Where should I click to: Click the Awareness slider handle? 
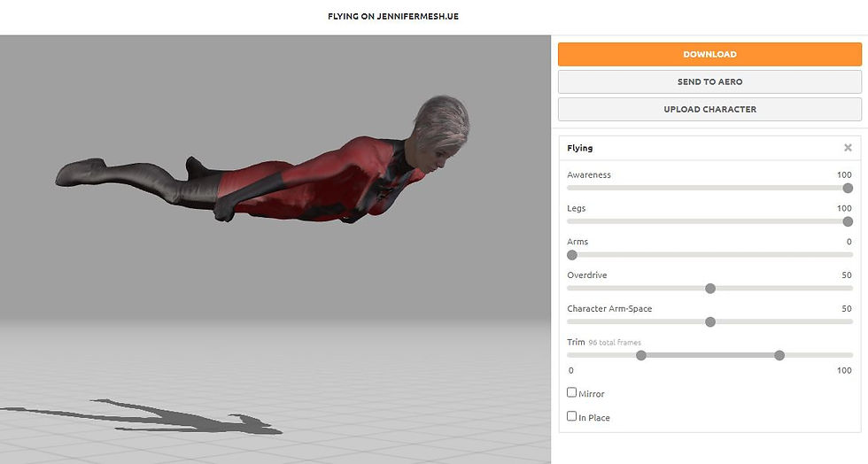click(848, 189)
